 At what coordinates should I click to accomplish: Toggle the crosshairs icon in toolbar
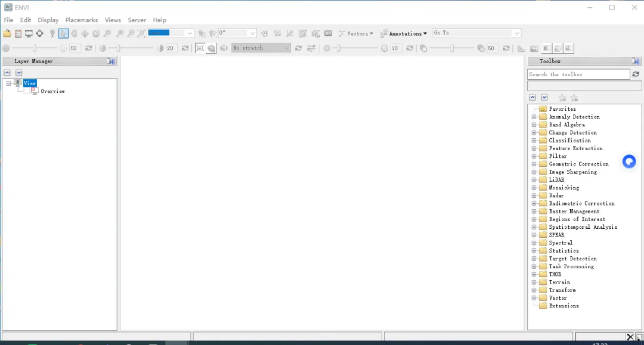(39, 33)
